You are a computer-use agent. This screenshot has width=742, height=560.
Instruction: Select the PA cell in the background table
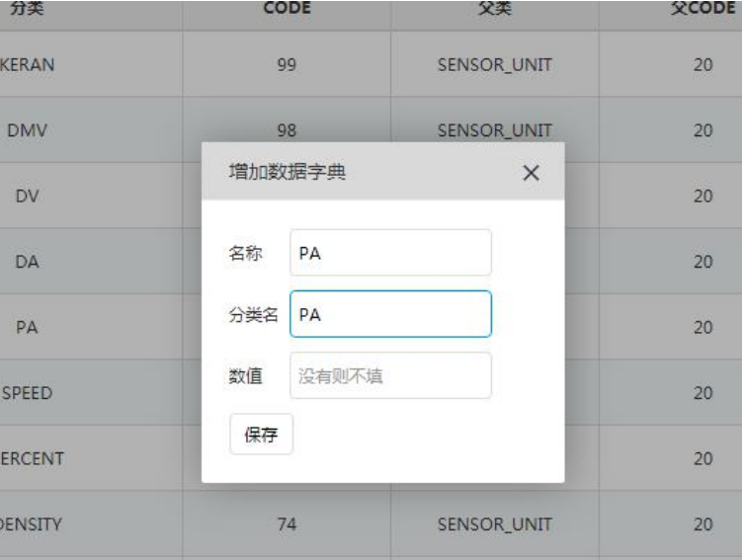pos(27,327)
